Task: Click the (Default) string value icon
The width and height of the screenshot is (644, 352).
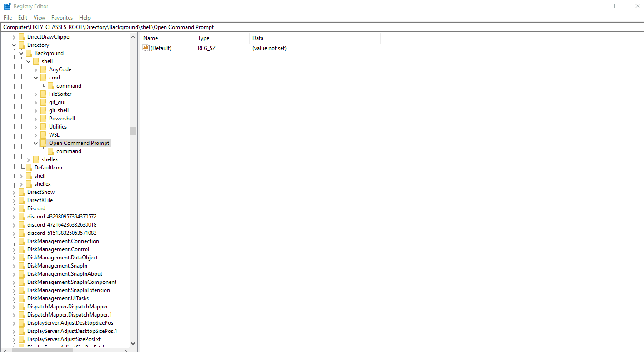Action: pos(146,48)
